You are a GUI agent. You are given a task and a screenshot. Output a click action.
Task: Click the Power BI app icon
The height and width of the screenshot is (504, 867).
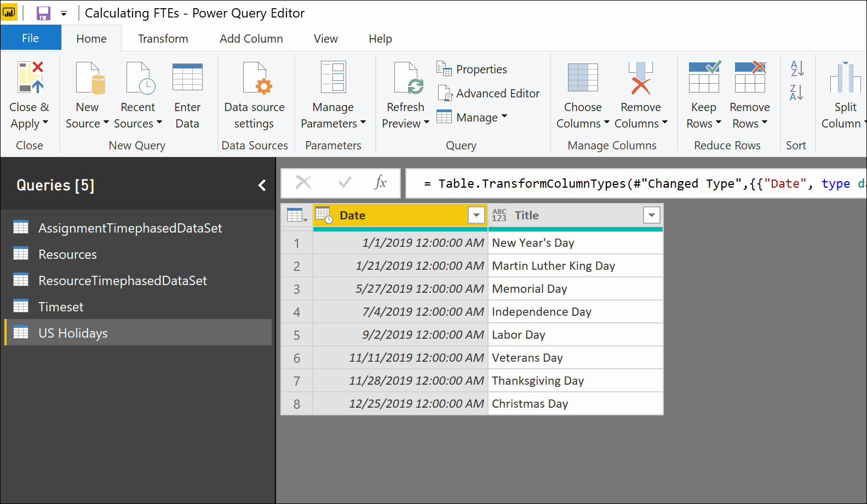pos(9,13)
